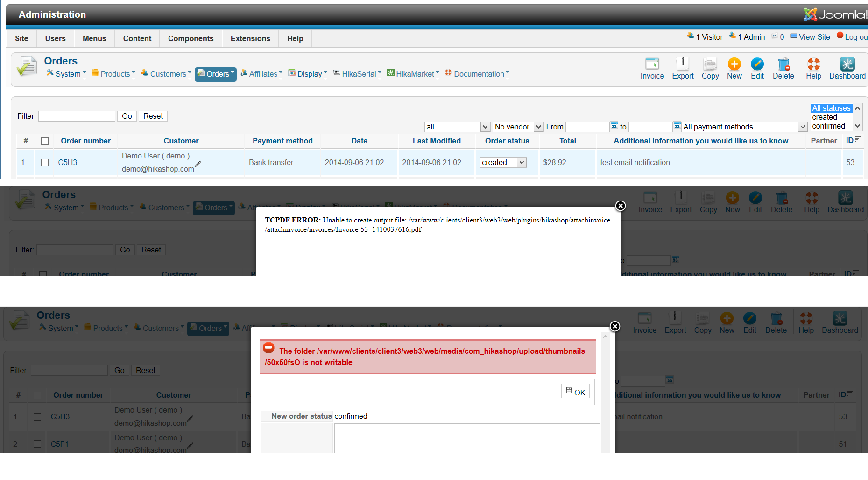
Task: Open the 'created' order status dropdown for C5H3
Action: pos(503,162)
